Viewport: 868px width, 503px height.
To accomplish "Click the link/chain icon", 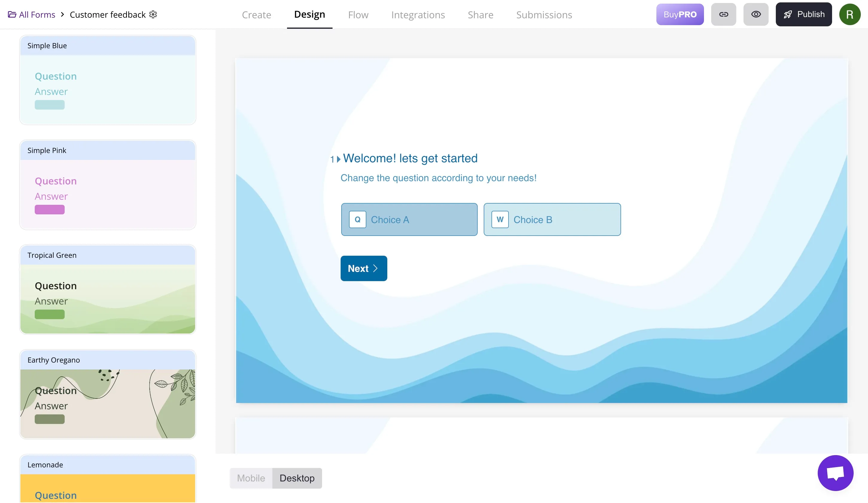I will coord(723,14).
